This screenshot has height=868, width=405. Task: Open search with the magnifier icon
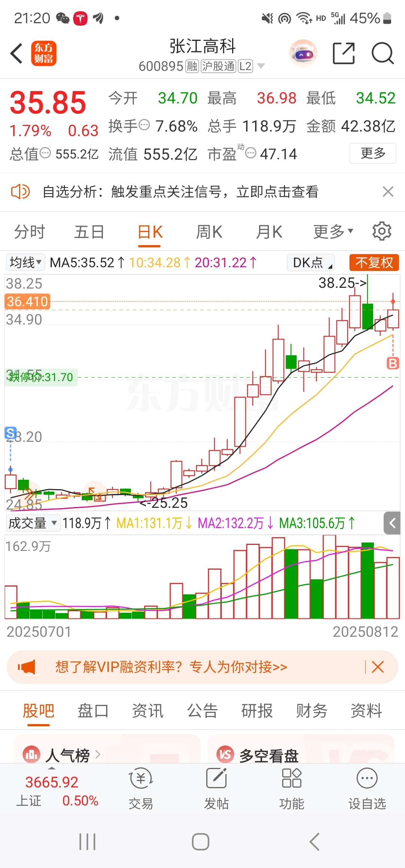tap(382, 53)
